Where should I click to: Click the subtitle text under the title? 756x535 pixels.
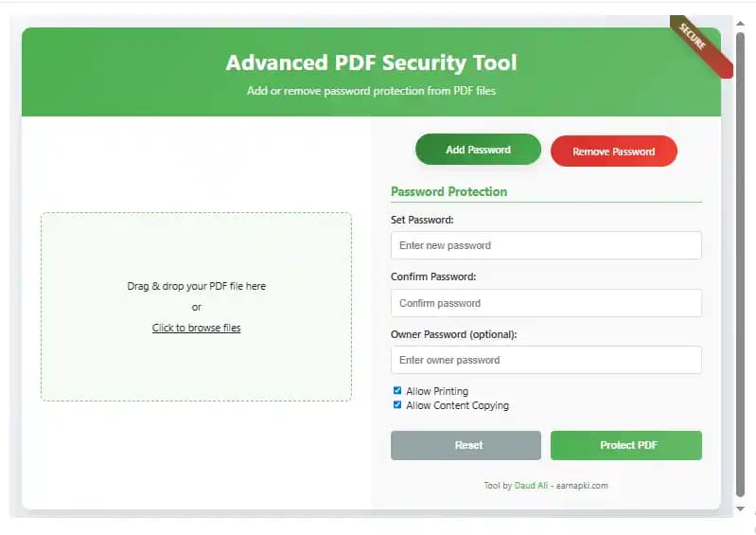371,91
